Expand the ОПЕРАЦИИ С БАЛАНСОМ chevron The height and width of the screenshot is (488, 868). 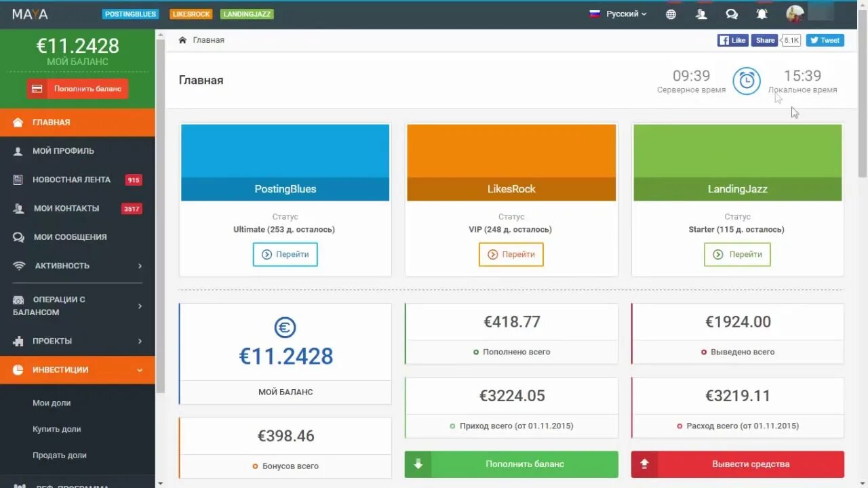click(x=140, y=306)
